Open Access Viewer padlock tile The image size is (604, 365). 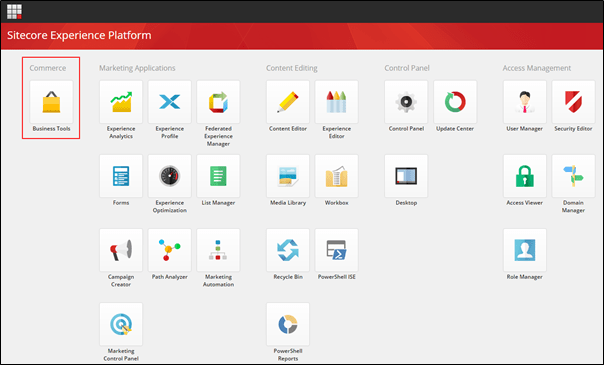coord(525,176)
